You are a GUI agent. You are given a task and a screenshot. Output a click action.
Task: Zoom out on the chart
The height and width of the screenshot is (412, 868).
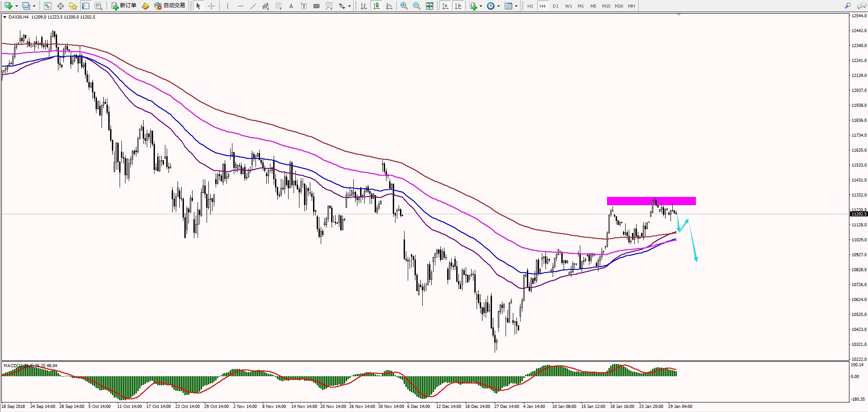(x=416, y=6)
